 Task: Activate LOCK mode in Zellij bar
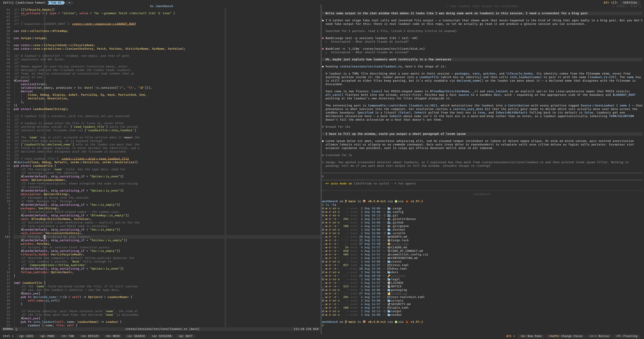click(26, 336)
